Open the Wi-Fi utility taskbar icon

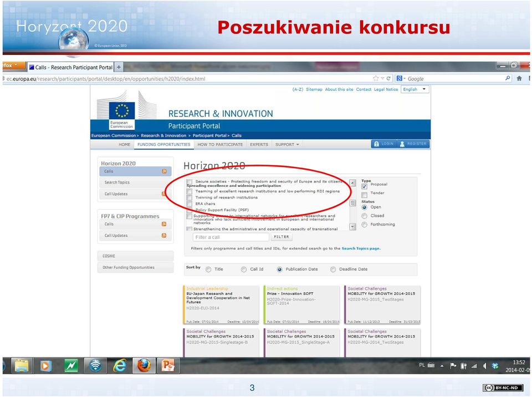(x=95, y=366)
